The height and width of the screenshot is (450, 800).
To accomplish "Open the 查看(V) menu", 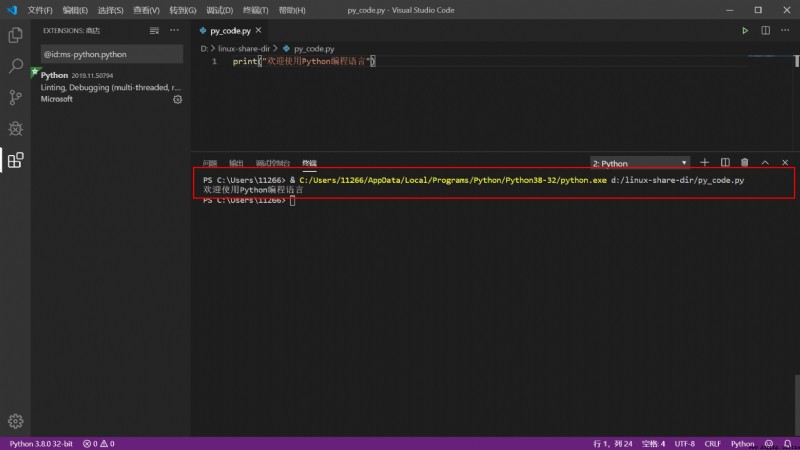I will point(146,10).
